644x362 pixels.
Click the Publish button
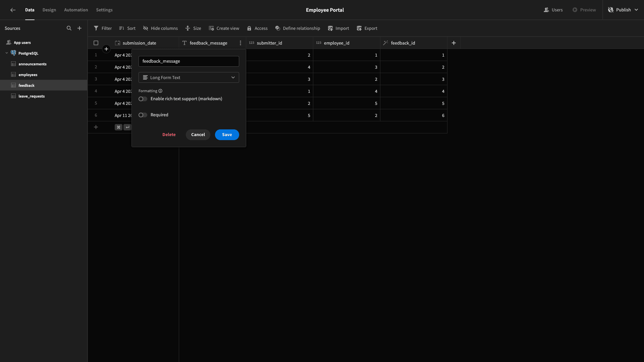click(x=619, y=10)
